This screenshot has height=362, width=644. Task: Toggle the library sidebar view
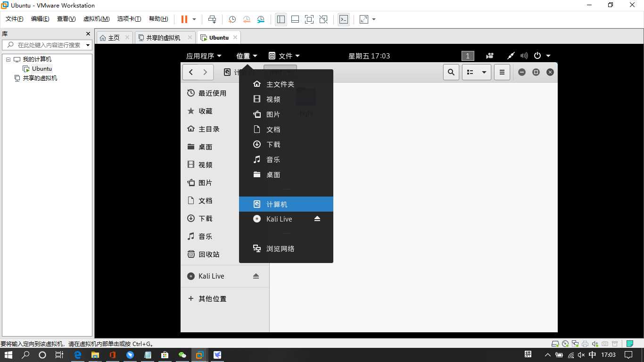[281, 19]
